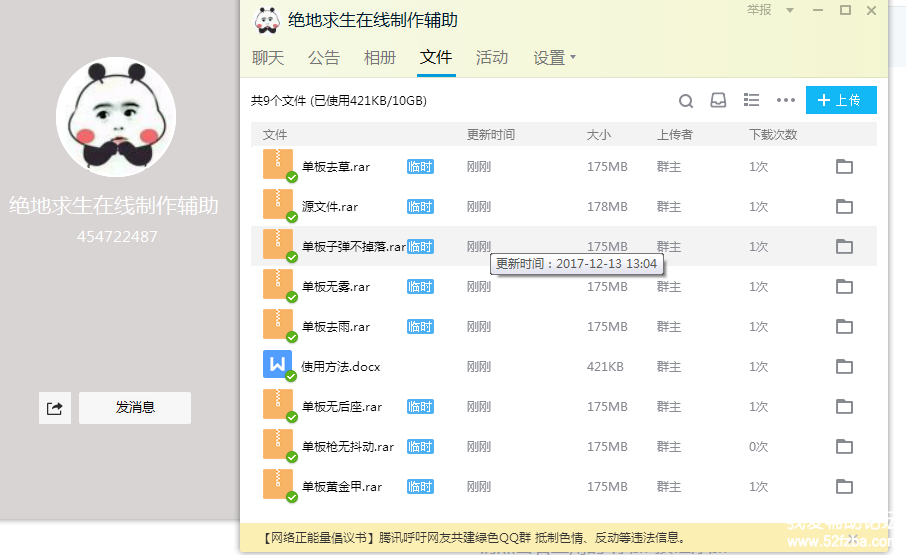Switch to the 公告 tab
The width and height of the screenshot is (906, 555).
[324, 58]
